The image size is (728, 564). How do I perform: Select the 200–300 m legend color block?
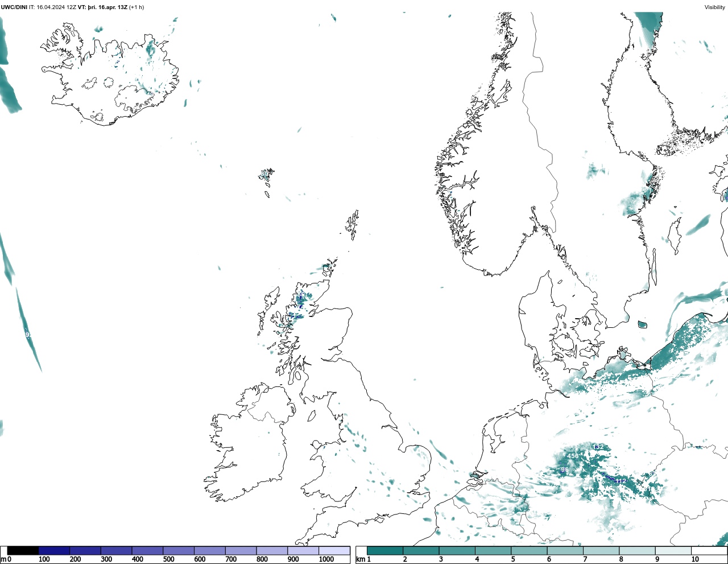click(x=85, y=550)
